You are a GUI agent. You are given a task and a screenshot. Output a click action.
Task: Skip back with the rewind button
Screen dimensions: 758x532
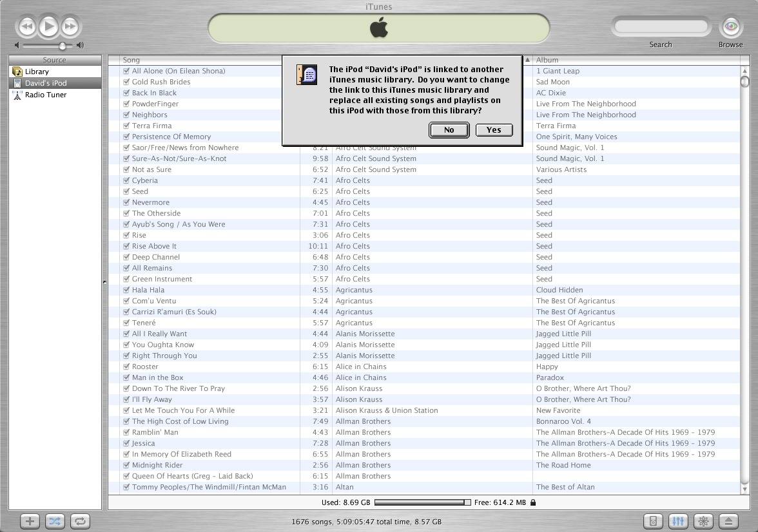point(27,26)
